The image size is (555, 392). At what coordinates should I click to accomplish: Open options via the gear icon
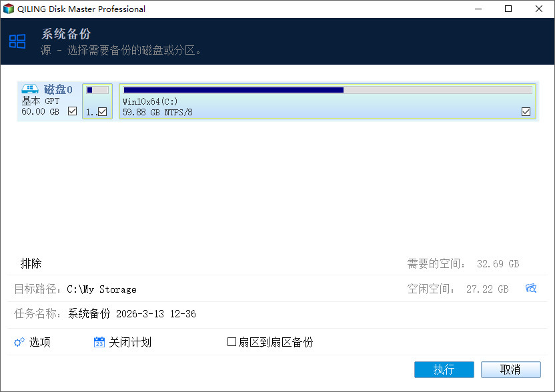[19, 342]
